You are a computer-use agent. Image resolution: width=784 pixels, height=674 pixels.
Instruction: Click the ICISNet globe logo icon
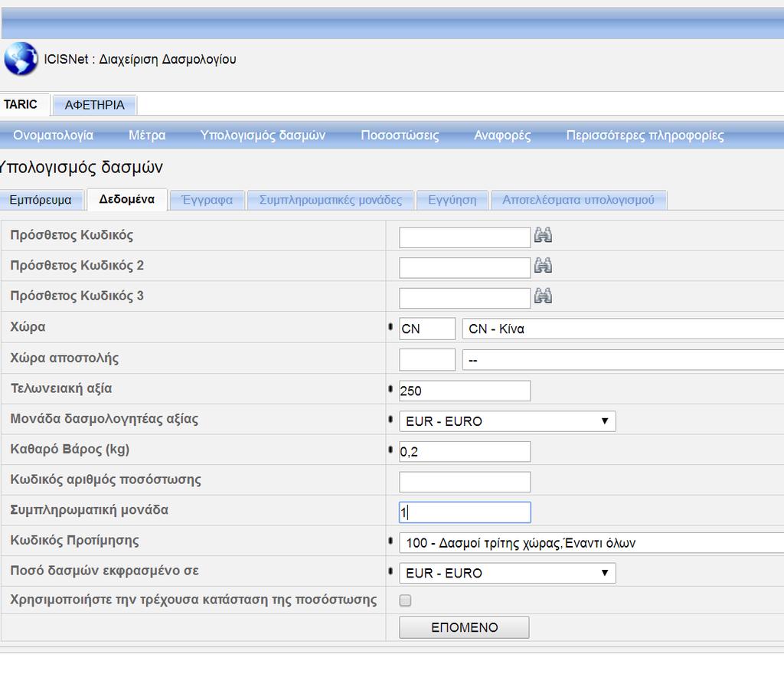tap(21, 59)
